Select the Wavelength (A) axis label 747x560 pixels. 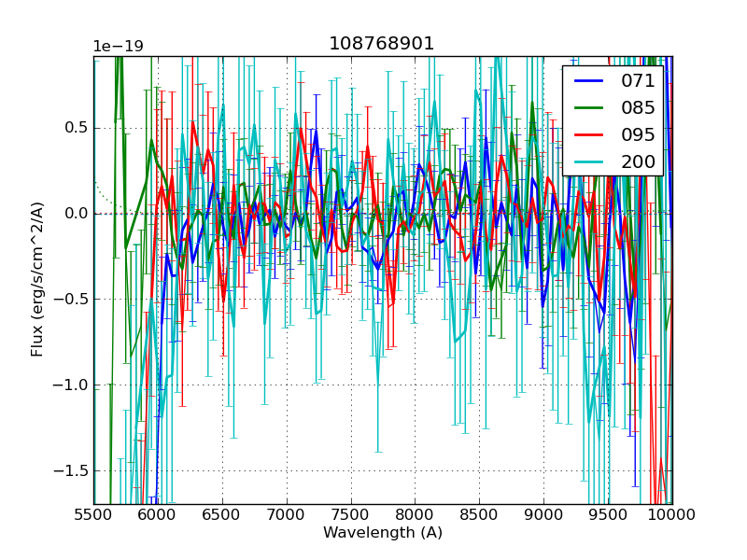(383, 533)
